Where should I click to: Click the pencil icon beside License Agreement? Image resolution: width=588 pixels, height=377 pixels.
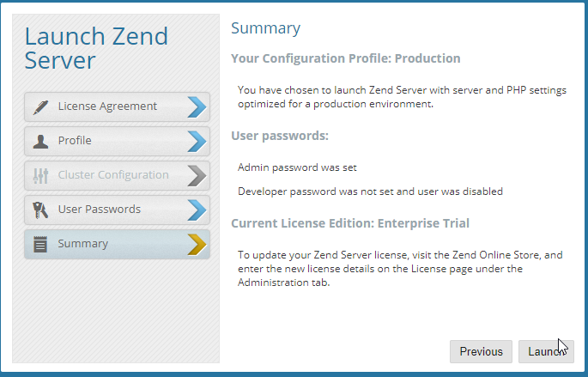(39, 106)
